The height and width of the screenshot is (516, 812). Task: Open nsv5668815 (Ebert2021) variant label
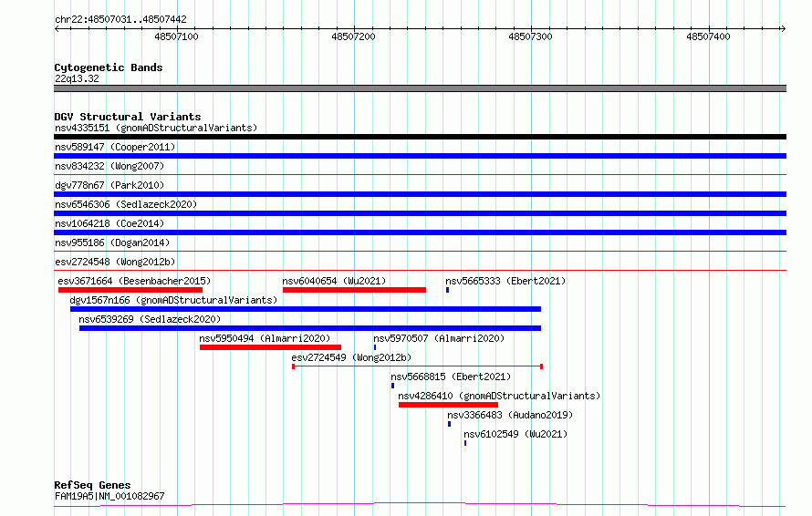451,377
